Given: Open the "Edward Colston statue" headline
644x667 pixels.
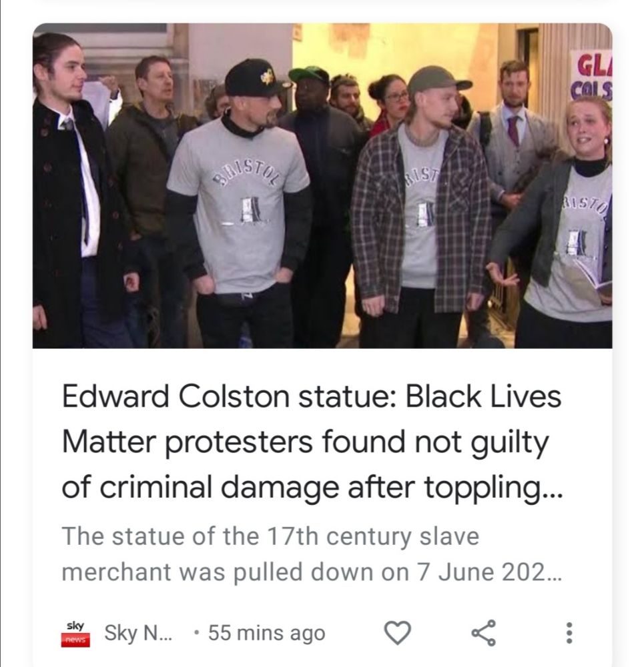Looking at the screenshot, I should point(312,442).
